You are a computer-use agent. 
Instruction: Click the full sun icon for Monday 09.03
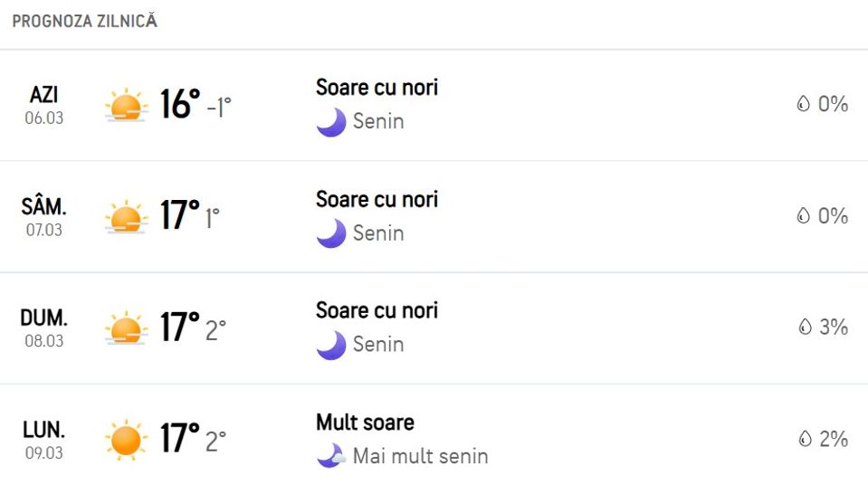point(126,440)
